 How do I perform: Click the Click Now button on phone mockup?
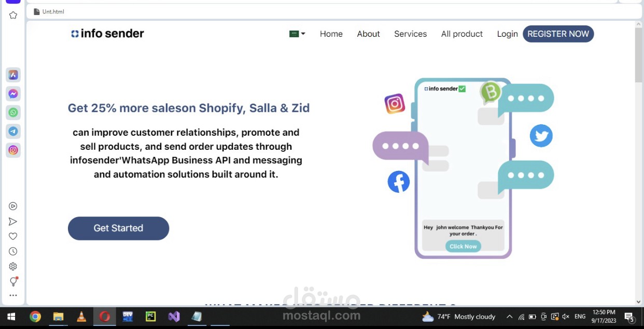(463, 246)
